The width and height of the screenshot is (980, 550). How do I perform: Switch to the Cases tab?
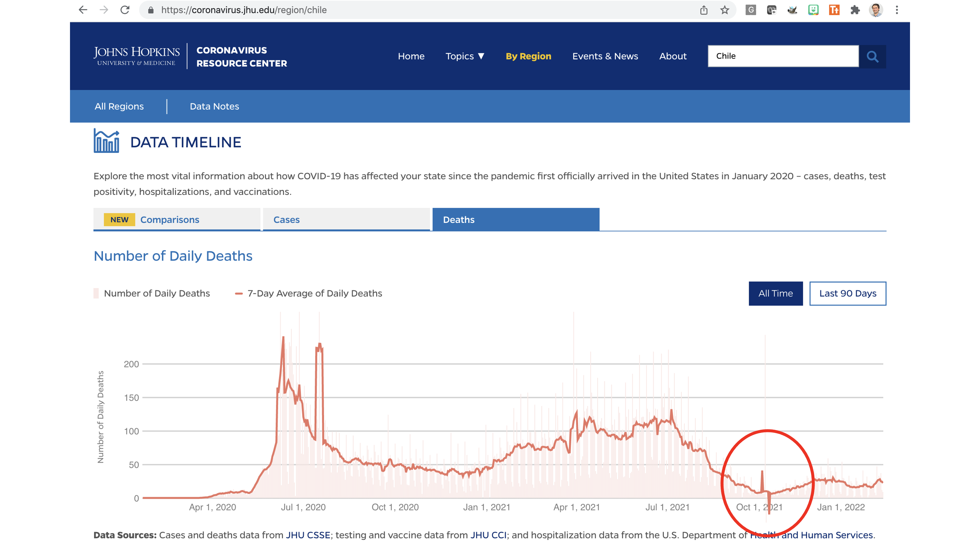[286, 220]
